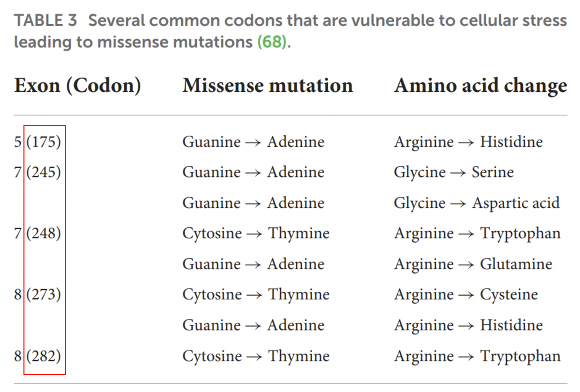
Task: Open the green reference link 68
Action: [x=272, y=42]
